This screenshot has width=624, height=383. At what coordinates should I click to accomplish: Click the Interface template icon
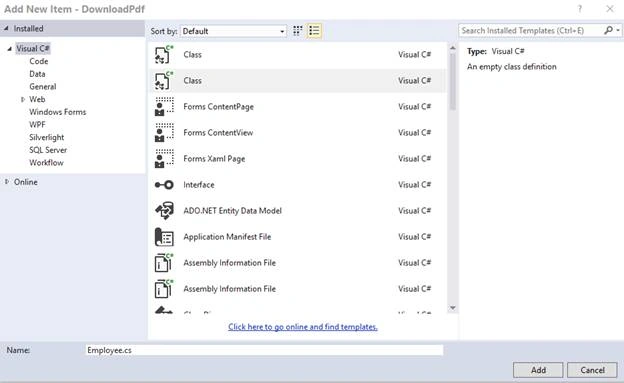pos(164,185)
